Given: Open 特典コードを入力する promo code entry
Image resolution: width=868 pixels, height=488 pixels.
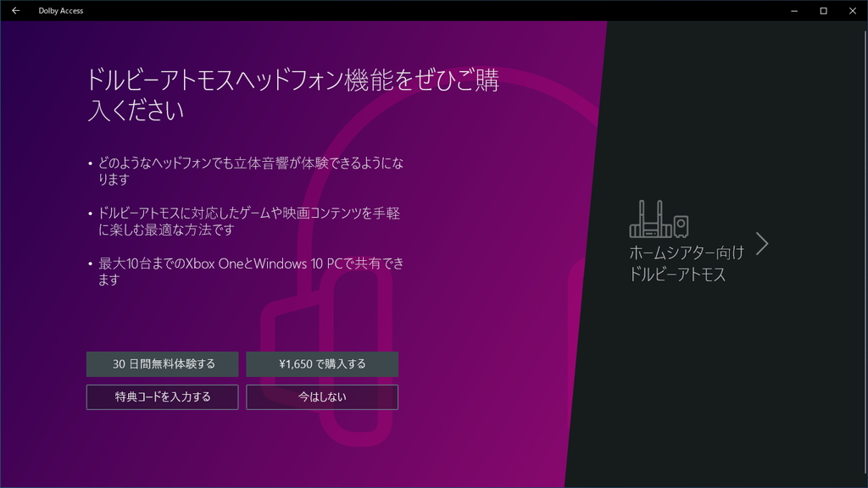Looking at the screenshot, I should [162, 396].
